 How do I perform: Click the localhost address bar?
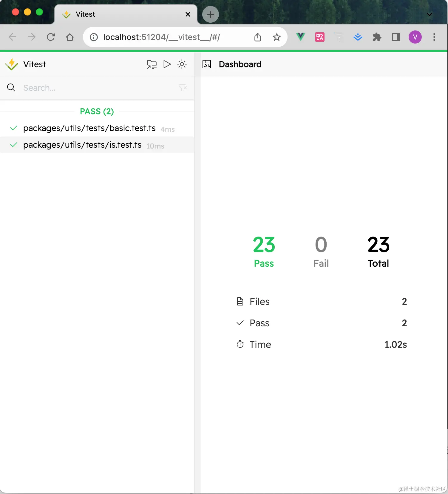pos(185,37)
